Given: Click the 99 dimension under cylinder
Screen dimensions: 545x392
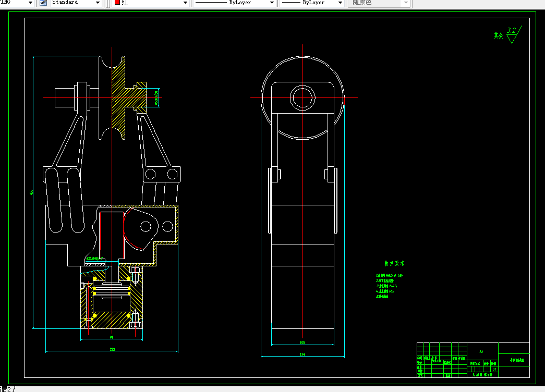Looking at the screenshot, I should point(112,337).
